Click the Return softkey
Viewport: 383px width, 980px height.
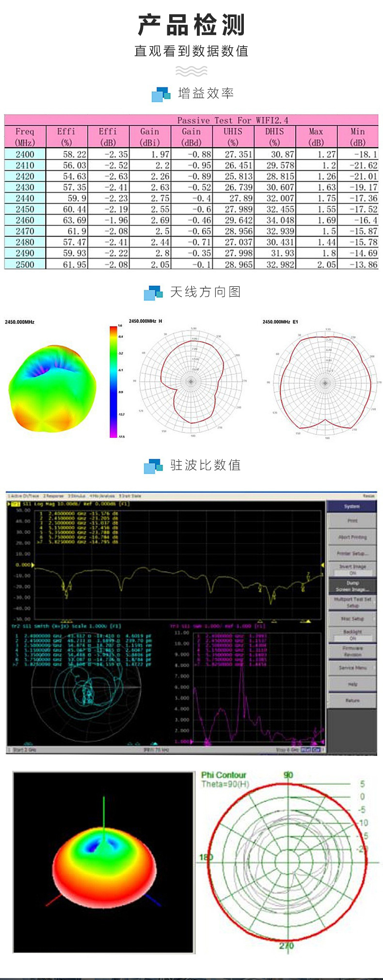(352, 700)
